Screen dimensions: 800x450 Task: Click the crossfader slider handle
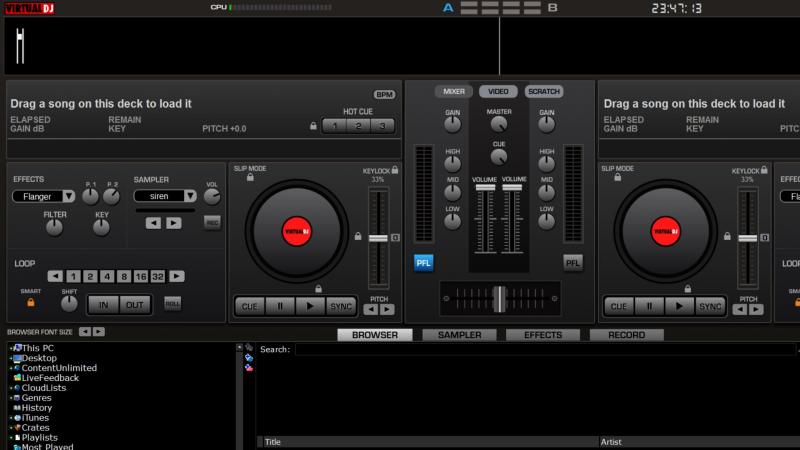tap(498, 297)
